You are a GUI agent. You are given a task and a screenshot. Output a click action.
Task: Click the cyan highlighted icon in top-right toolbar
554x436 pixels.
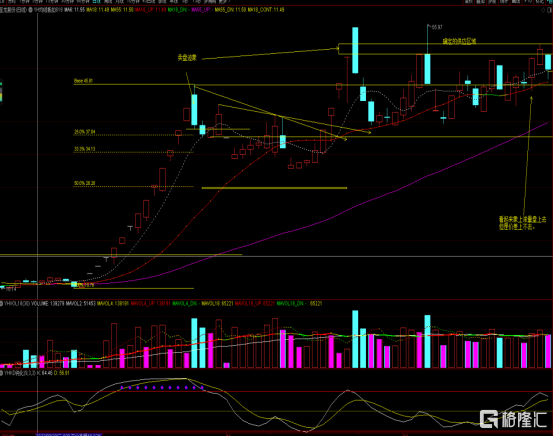pos(549,2)
